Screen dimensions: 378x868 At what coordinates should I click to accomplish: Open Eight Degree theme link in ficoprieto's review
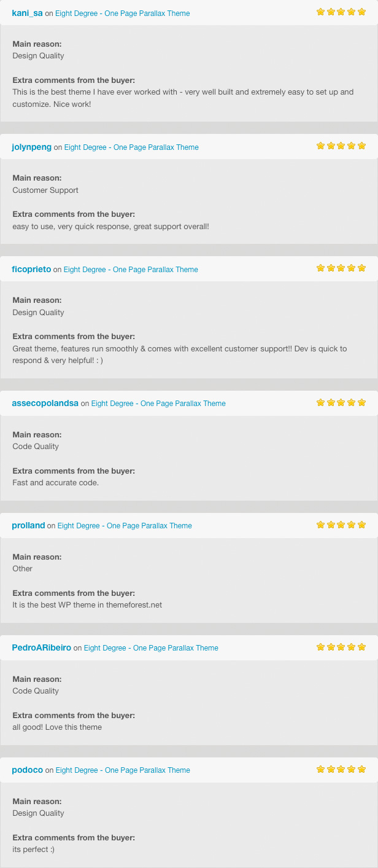(131, 269)
